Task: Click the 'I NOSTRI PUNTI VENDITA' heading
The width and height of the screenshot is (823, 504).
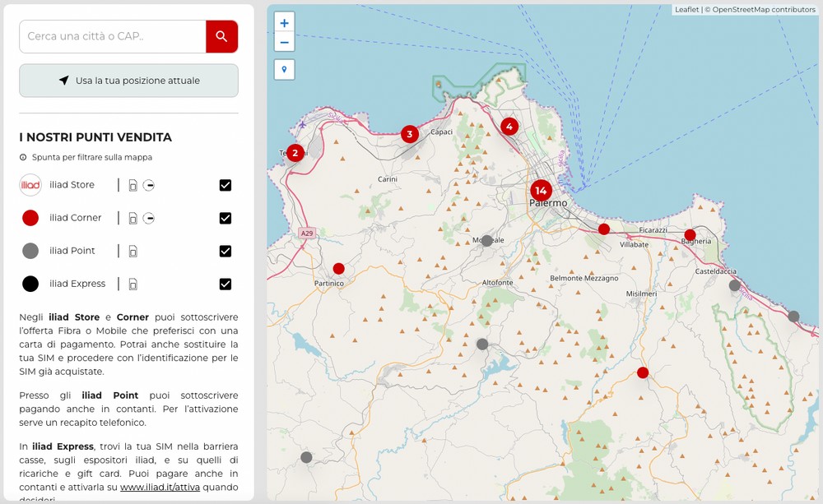Action: 95,137
